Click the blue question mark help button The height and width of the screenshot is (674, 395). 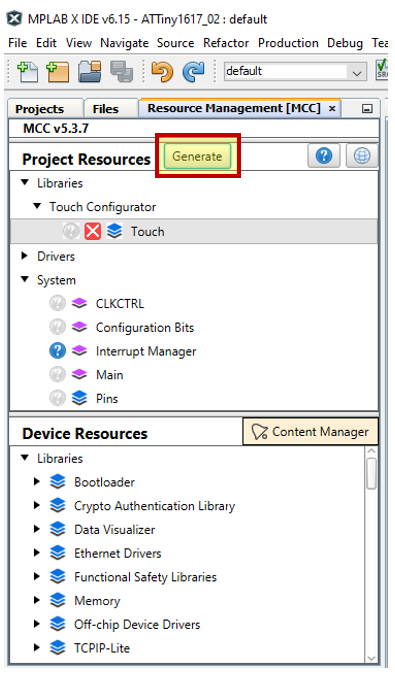(324, 156)
